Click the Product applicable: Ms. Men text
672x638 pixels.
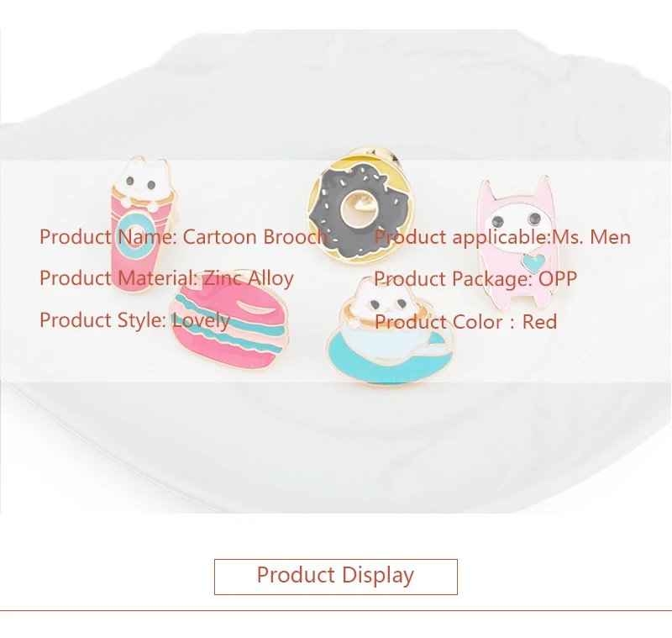pyautogui.click(x=502, y=237)
